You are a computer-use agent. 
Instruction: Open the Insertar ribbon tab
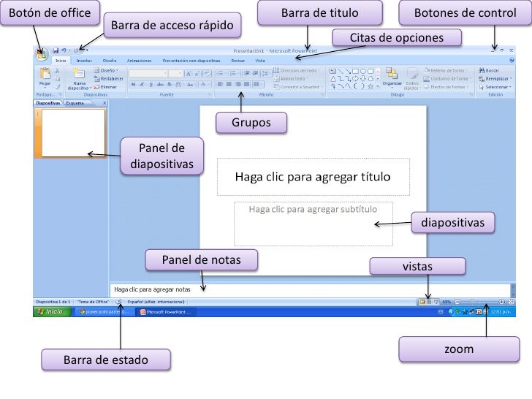[x=84, y=61]
